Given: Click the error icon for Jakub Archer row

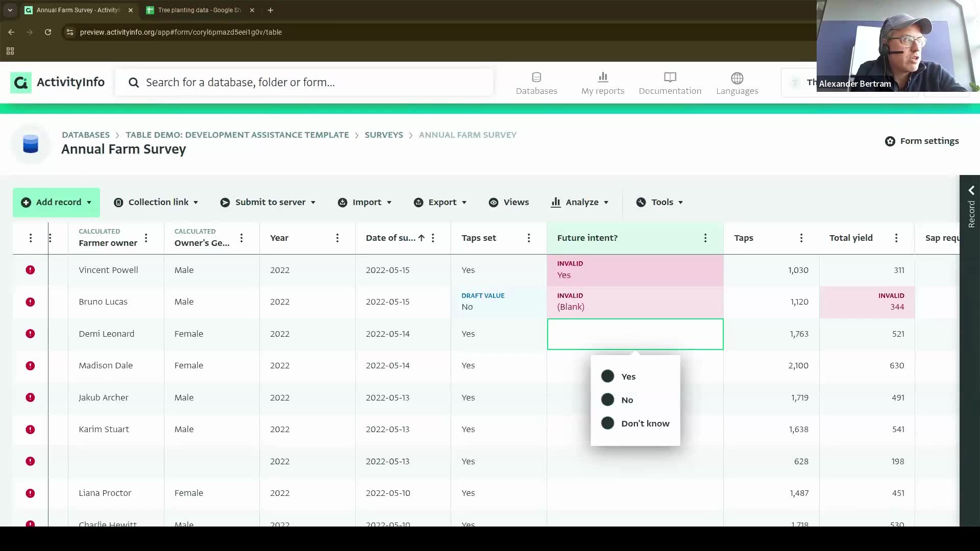Looking at the screenshot, I should click(30, 397).
